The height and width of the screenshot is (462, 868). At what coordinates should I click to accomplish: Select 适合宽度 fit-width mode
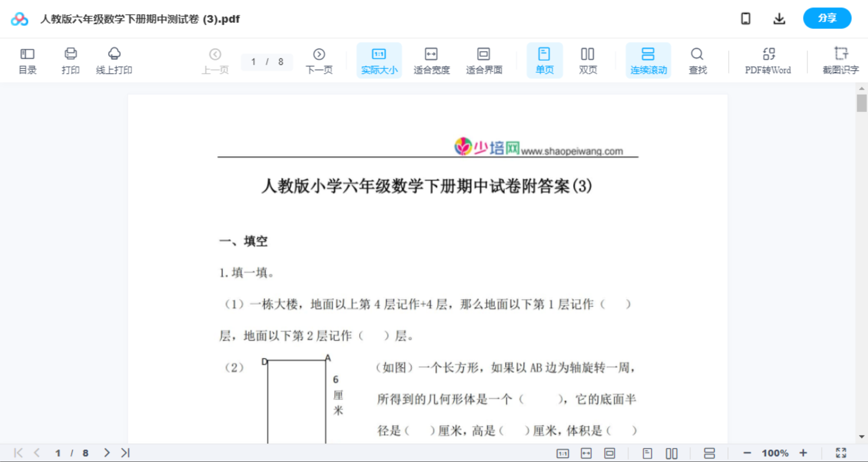pos(431,60)
